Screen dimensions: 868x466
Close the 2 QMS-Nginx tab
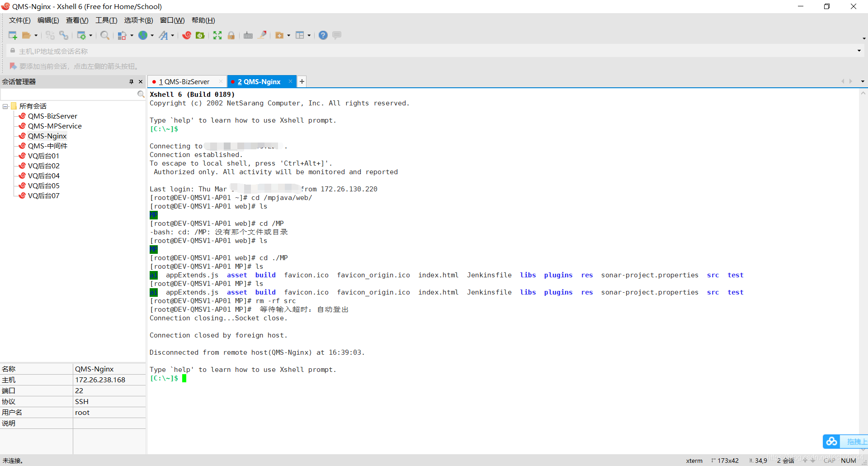[290, 81]
